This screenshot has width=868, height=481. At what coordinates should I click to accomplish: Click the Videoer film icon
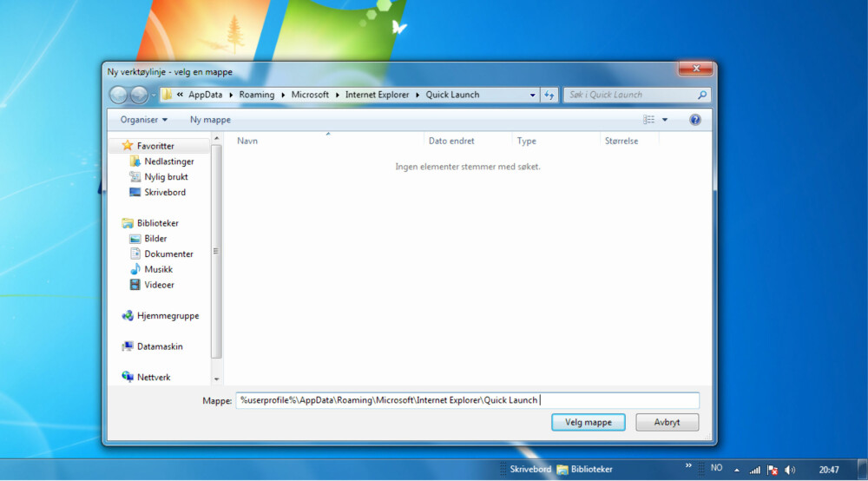(135, 285)
